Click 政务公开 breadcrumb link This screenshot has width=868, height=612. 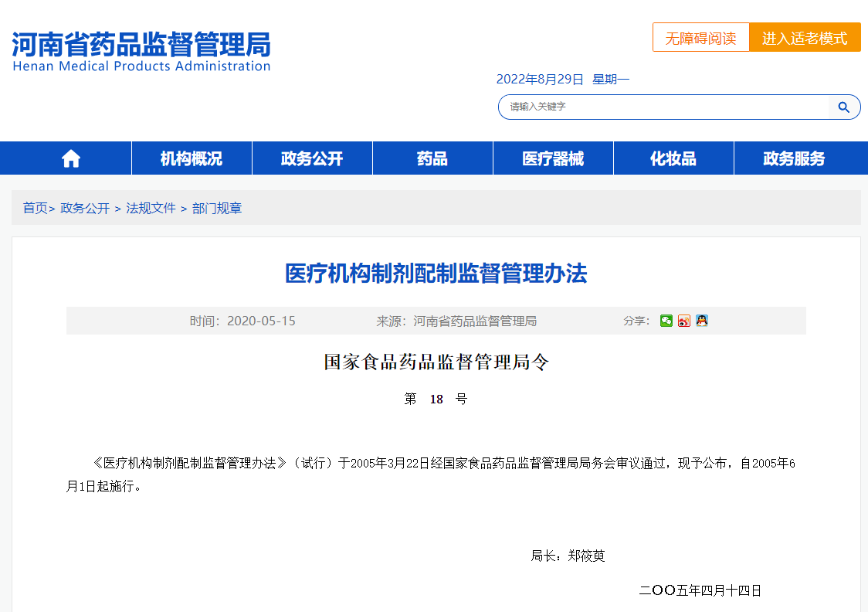coord(85,208)
